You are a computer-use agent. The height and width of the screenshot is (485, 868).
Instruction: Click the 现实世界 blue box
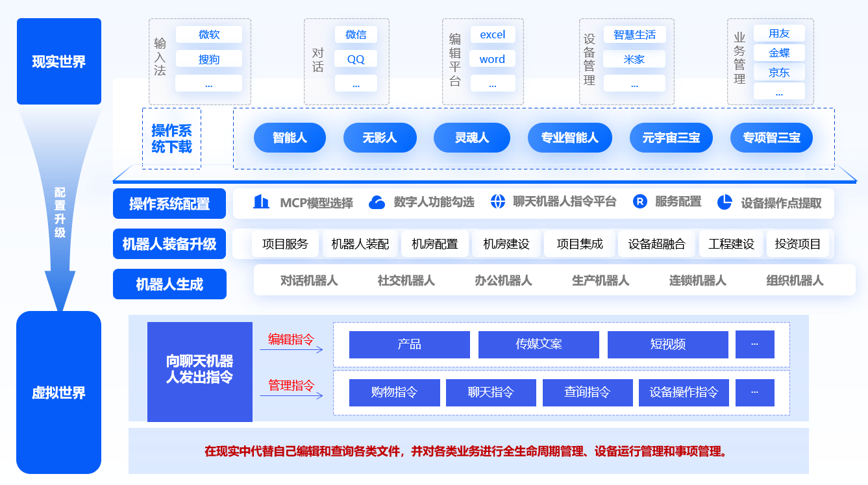(x=59, y=62)
